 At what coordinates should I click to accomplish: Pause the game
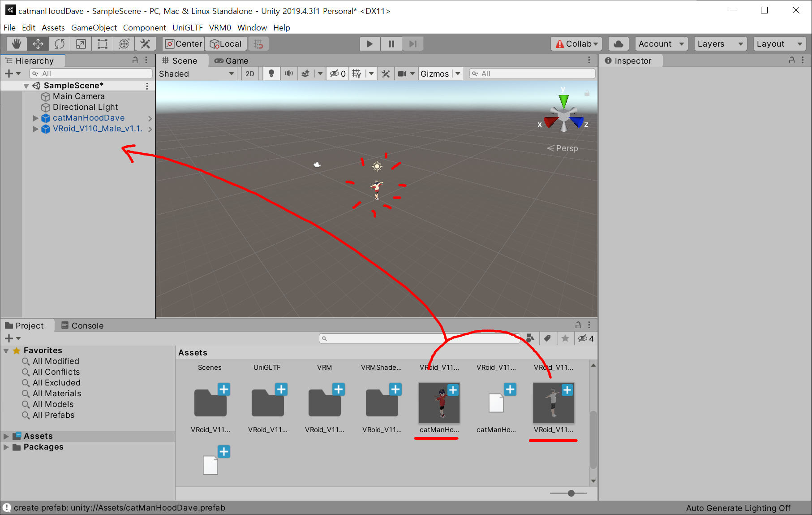click(391, 43)
